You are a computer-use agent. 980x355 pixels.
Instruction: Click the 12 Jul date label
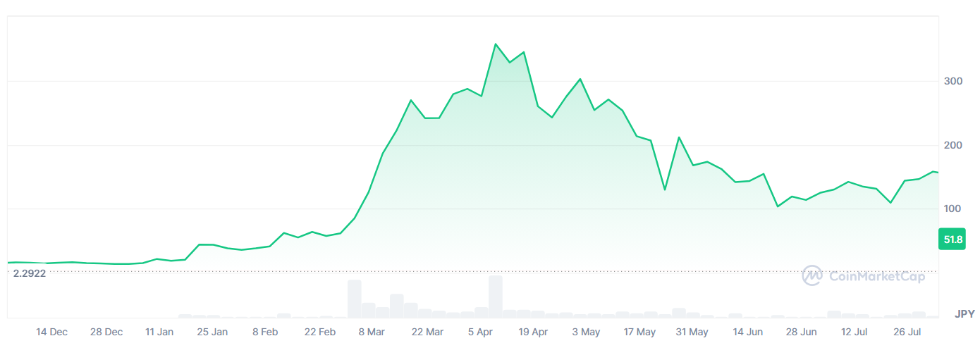coord(855,332)
